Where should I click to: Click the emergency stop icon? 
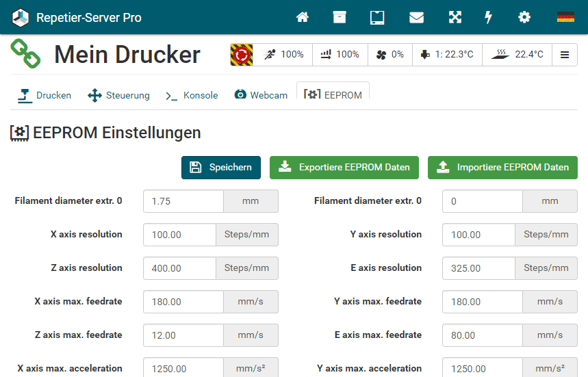(242, 55)
